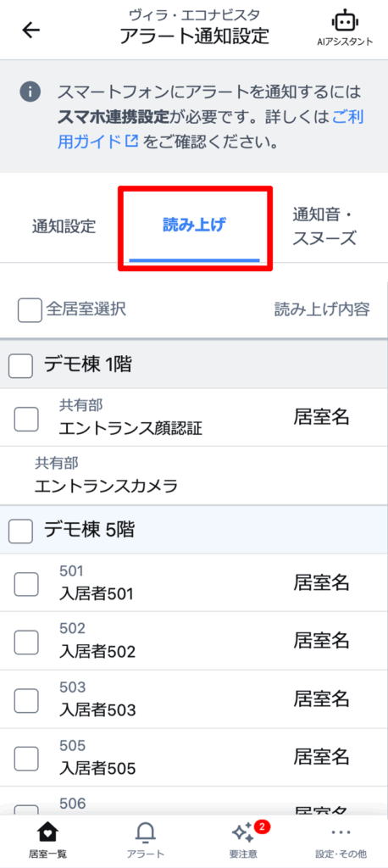Open the アラート bell icon
Image resolution: width=388 pixels, height=868 pixels.
click(145, 832)
